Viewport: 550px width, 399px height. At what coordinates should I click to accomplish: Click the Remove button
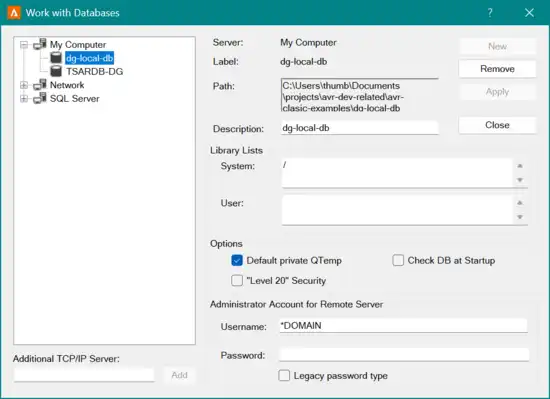tap(497, 69)
